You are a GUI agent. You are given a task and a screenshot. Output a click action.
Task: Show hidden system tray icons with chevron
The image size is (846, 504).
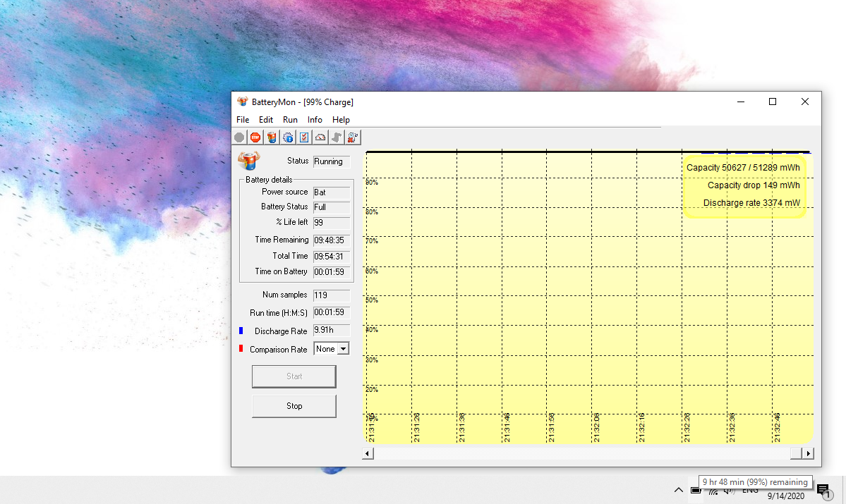[x=679, y=490]
